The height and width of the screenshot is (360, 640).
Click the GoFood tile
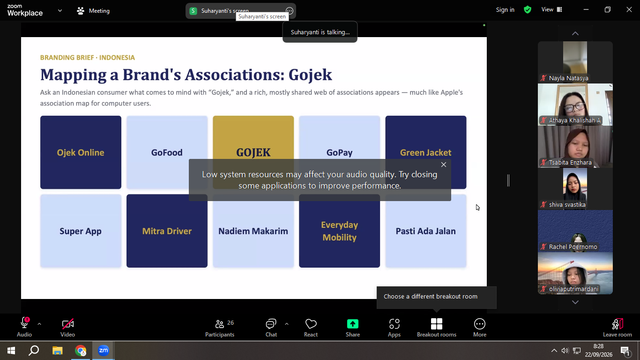(x=167, y=152)
